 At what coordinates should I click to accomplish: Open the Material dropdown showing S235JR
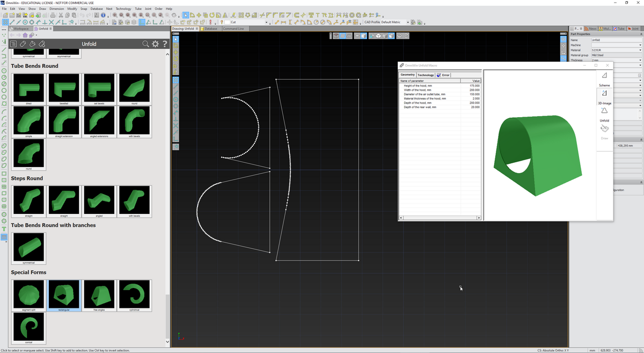640,50
